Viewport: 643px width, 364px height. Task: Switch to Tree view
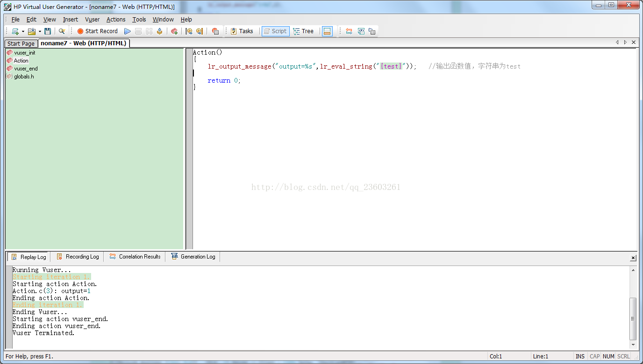click(x=303, y=31)
